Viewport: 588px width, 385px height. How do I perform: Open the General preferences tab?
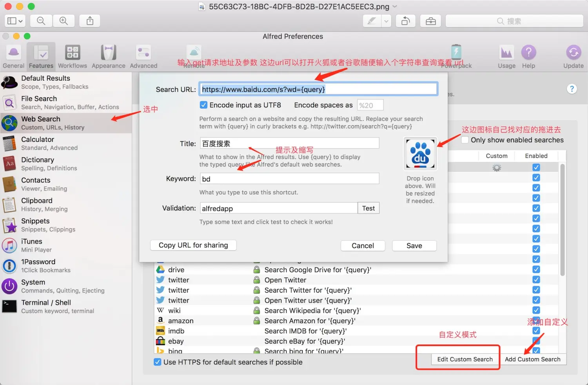tap(14, 56)
